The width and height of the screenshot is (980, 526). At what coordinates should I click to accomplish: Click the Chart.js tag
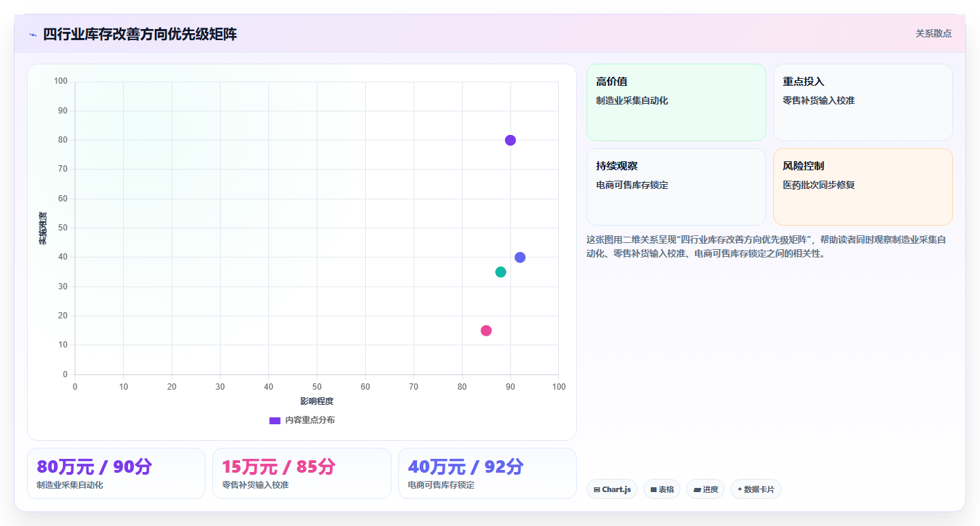pyautogui.click(x=612, y=489)
